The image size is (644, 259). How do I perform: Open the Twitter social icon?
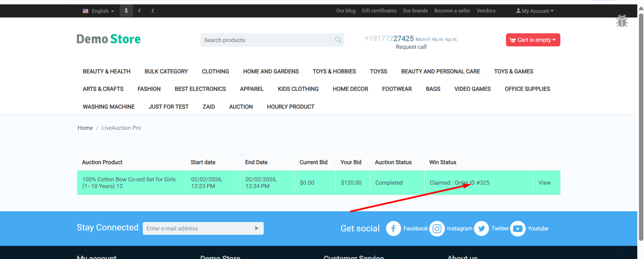(x=481, y=229)
